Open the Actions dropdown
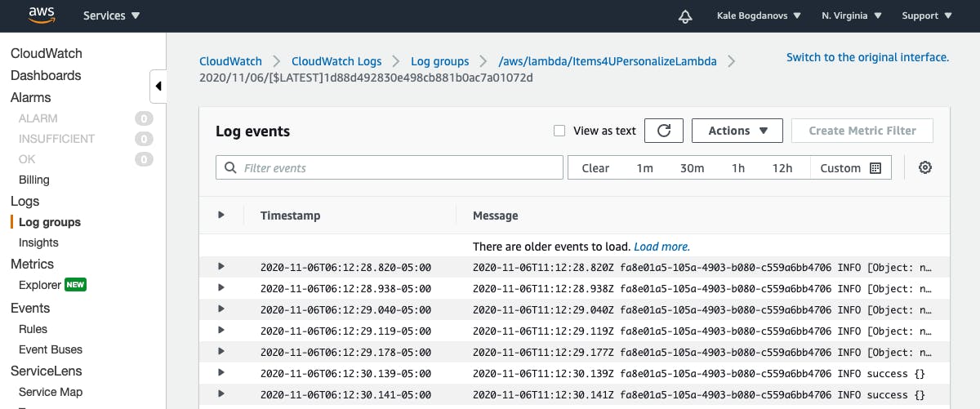Screen dimensions: 980x409 [x=737, y=131]
